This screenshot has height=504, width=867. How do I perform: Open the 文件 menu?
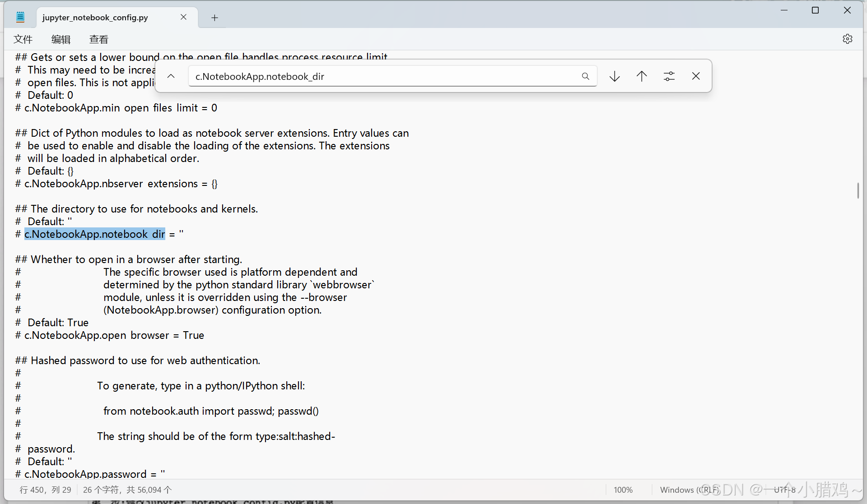[23, 39]
